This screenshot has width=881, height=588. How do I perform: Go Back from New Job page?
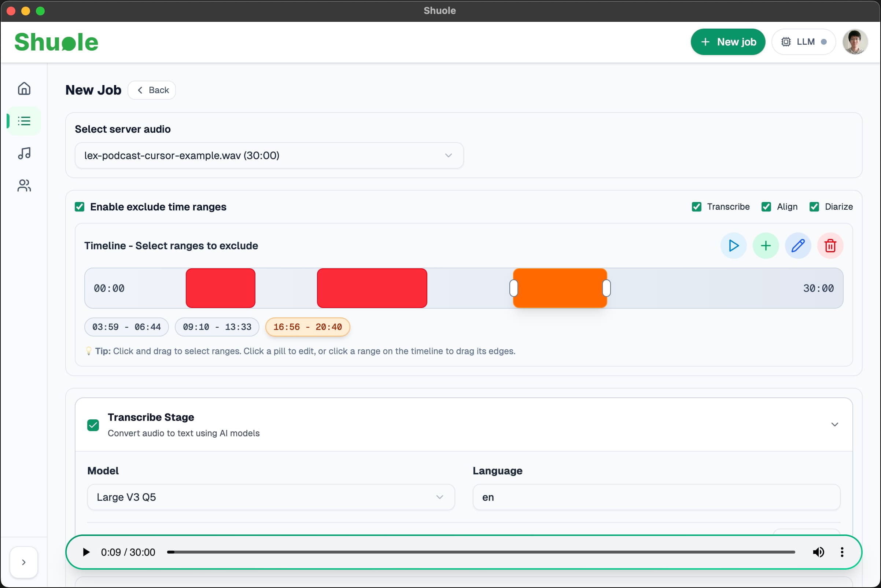click(152, 90)
